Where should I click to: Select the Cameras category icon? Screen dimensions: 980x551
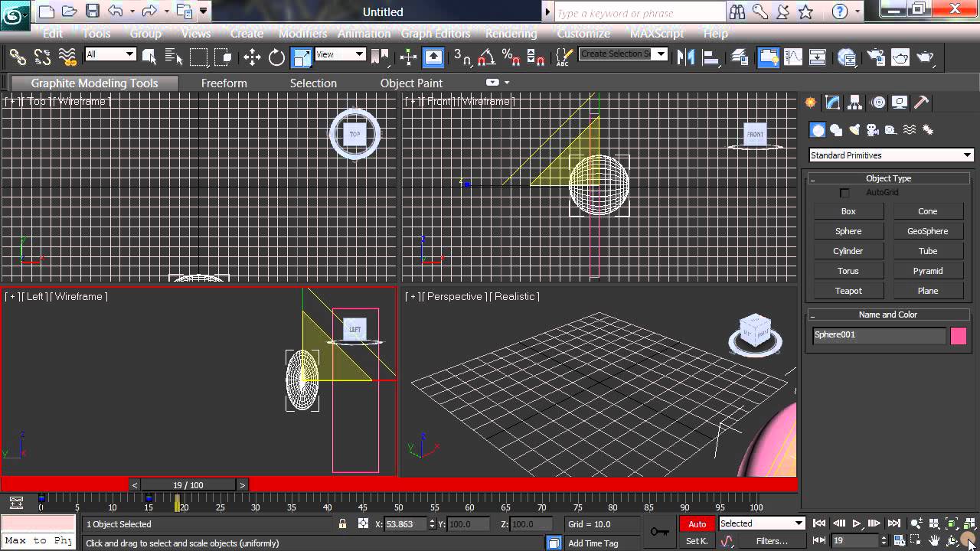pyautogui.click(x=873, y=130)
